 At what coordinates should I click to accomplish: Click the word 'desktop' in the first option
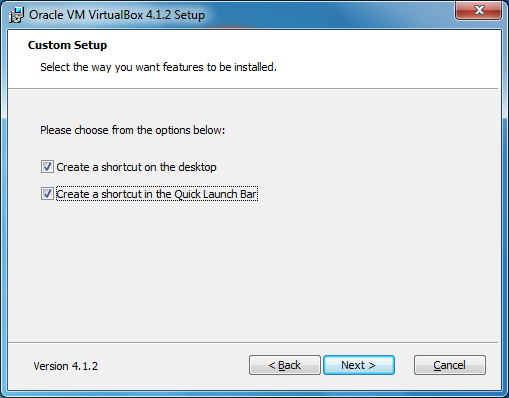coord(197,167)
